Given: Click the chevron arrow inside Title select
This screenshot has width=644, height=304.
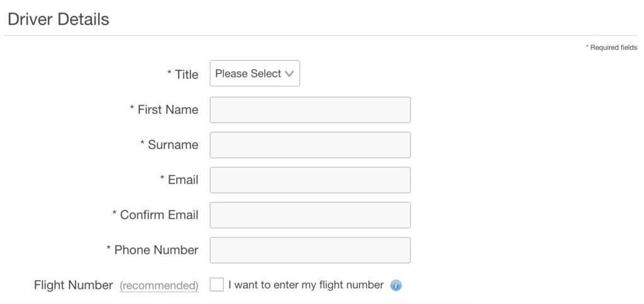Looking at the screenshot, I should click(289, 74).
